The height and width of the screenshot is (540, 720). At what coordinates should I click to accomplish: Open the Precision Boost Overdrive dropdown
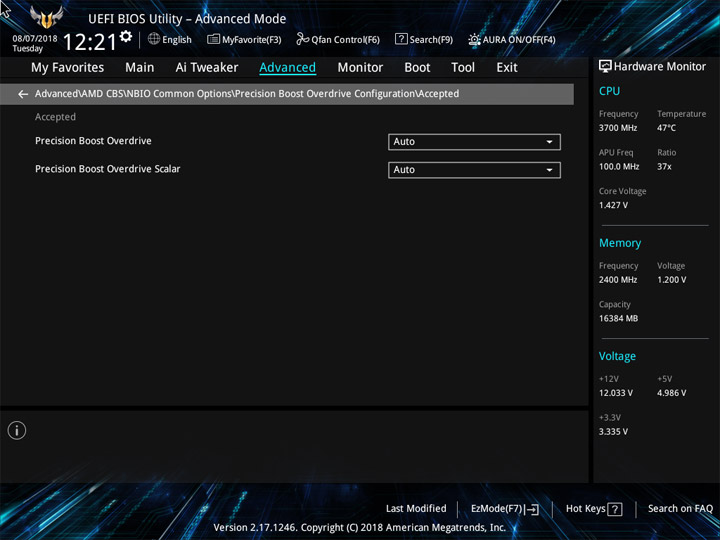pos(474,142)
